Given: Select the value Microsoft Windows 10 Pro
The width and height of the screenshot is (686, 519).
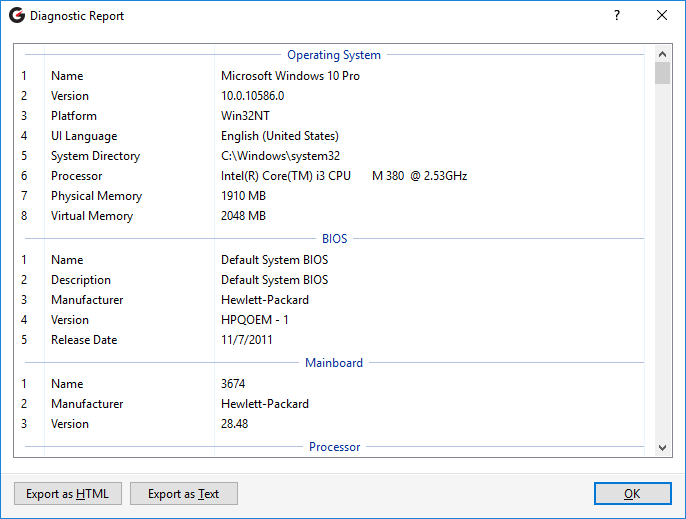Looking at the screenshot, I should tap(290, 76).
